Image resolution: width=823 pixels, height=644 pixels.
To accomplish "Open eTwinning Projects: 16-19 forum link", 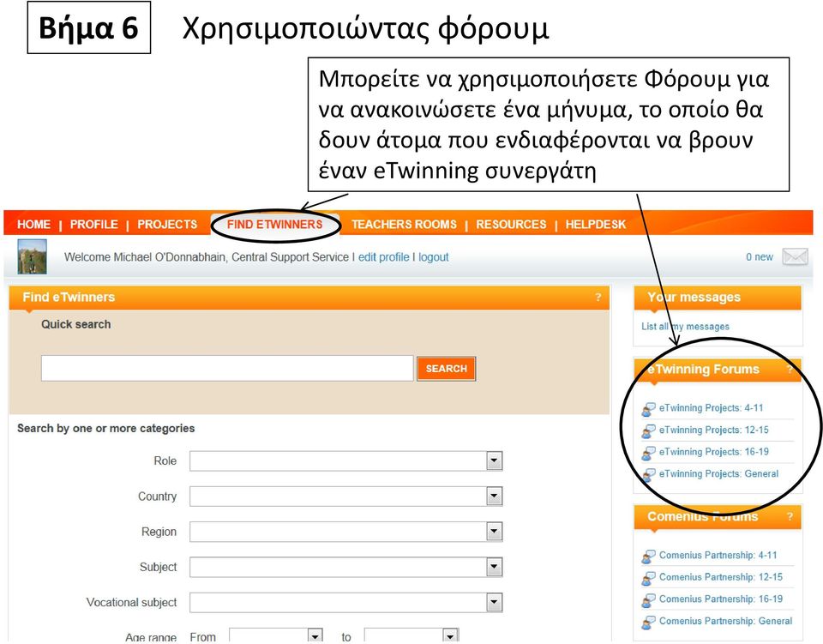I will tap(714, 451).
